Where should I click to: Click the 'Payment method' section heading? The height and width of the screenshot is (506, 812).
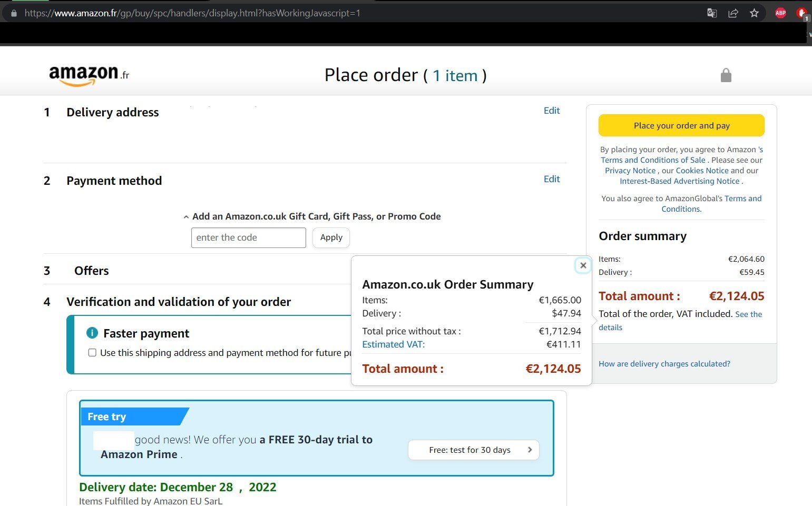114,181
